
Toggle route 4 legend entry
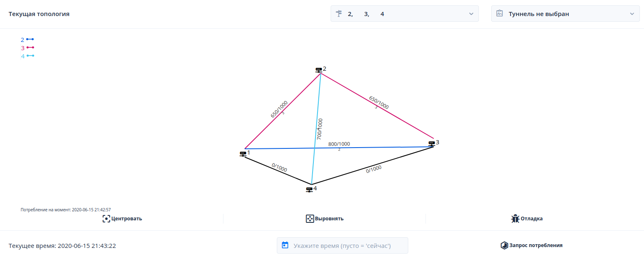pos(27,56)
